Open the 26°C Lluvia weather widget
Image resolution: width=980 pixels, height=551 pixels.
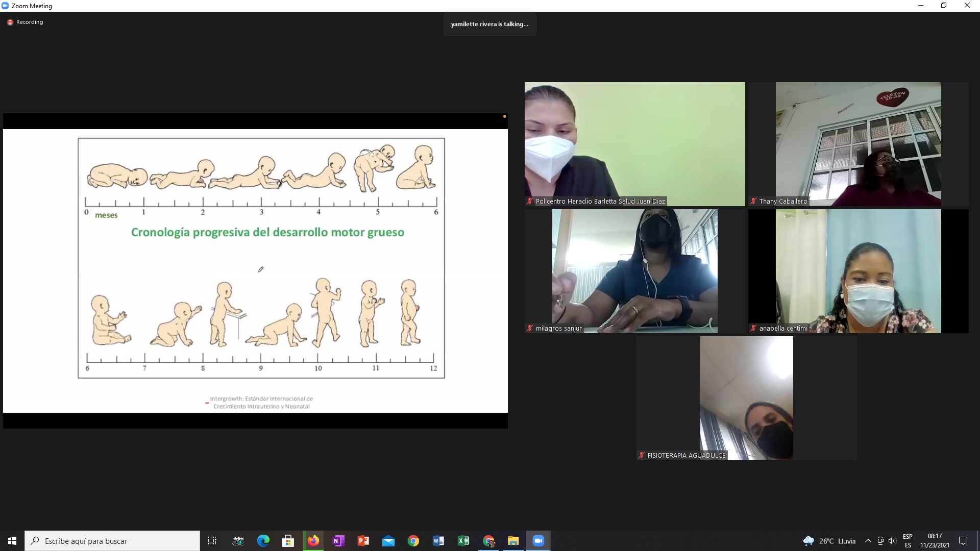pos(829,541)
